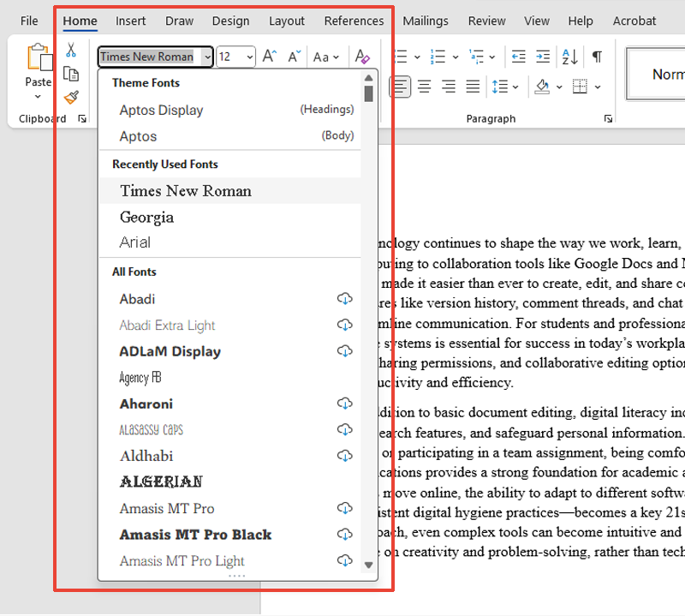This screenshot has height=616, width=685.
Task: Click the Copy icon in Clipboard group
Action: click(72, 75)
